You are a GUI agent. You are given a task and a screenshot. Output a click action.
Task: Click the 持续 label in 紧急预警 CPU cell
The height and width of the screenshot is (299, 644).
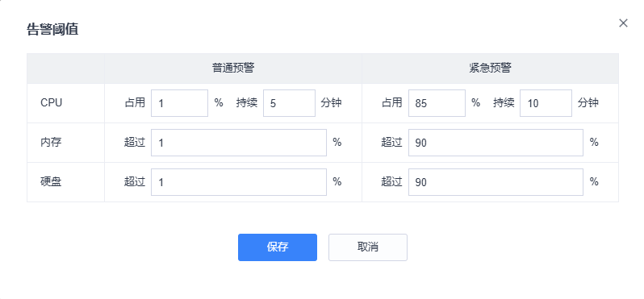[504, 102]
